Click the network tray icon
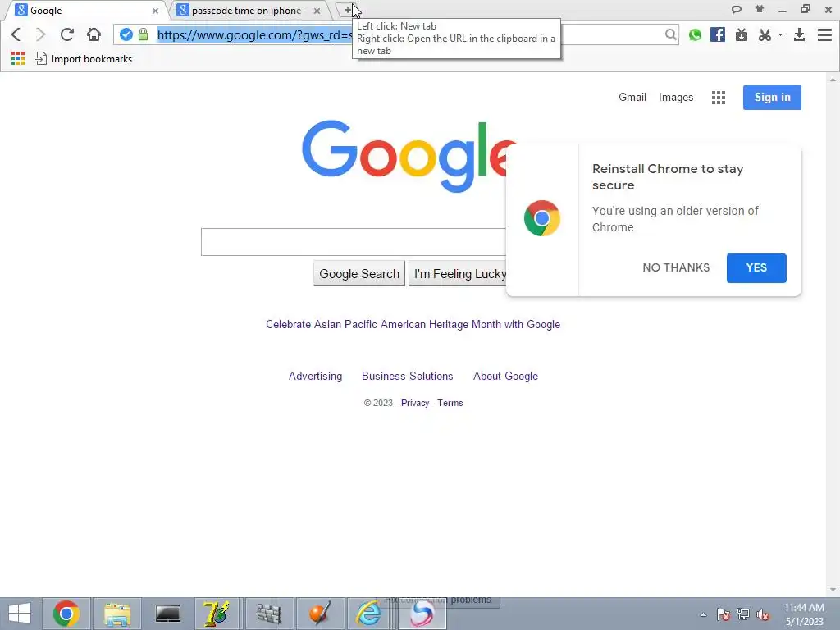Image resolution: width=840 pixels, height=630 pixels. (x=743, y=614)
